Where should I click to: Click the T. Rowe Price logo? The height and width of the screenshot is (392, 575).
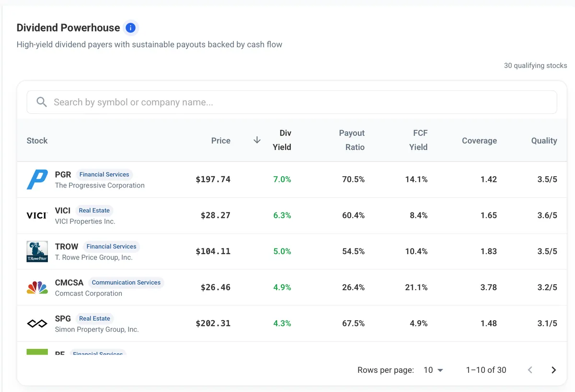tap(37, 251)
